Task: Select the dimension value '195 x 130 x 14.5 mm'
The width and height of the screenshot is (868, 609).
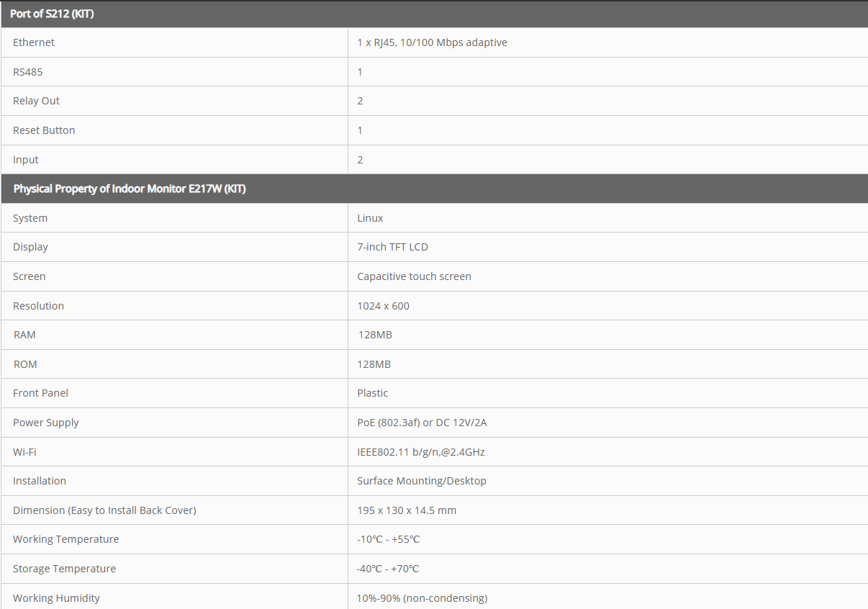Action: click(x=407, y=510)
